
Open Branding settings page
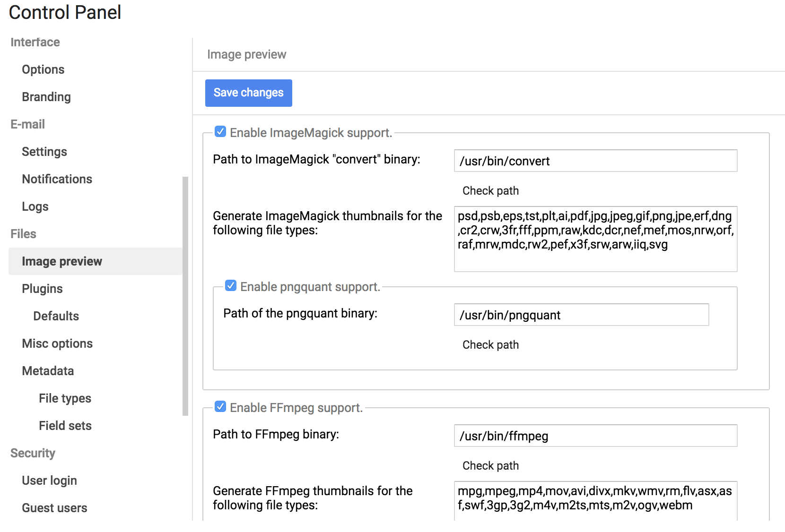46,97
